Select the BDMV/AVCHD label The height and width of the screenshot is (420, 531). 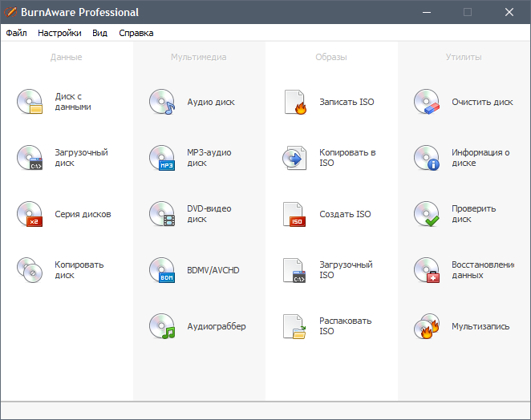pos(213,270)
